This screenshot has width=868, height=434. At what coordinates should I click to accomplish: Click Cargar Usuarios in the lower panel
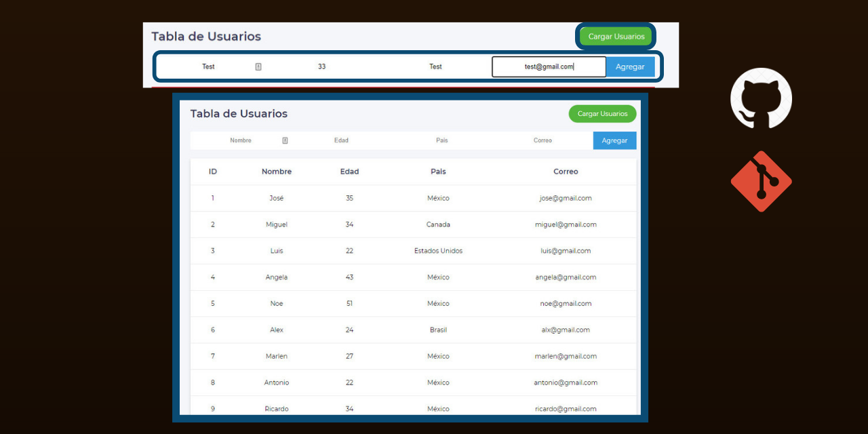(602, 113)
